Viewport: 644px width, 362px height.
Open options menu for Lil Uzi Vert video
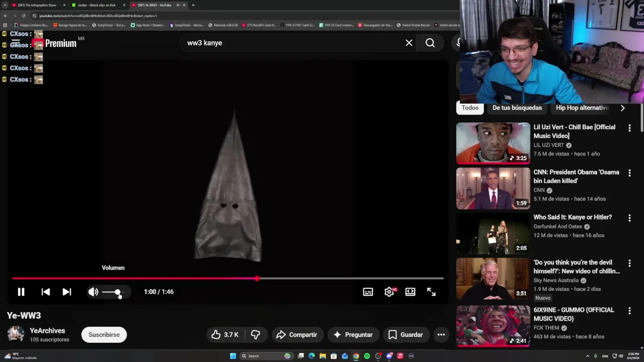pyautogui.click(x=629, y=128)
